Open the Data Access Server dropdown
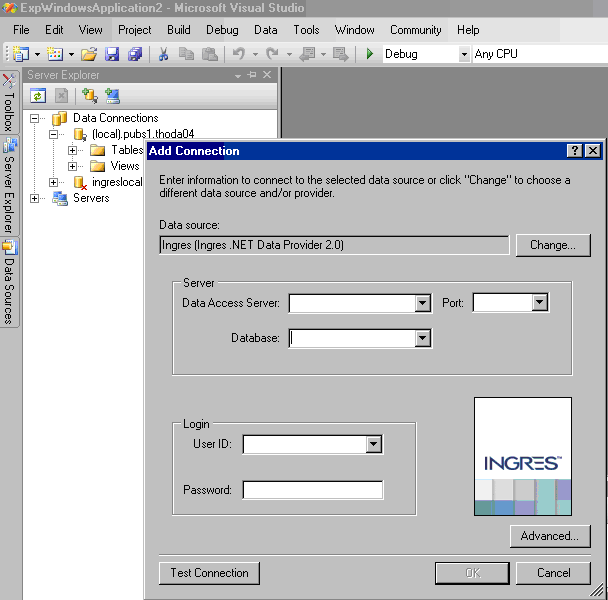 [423, 303]
